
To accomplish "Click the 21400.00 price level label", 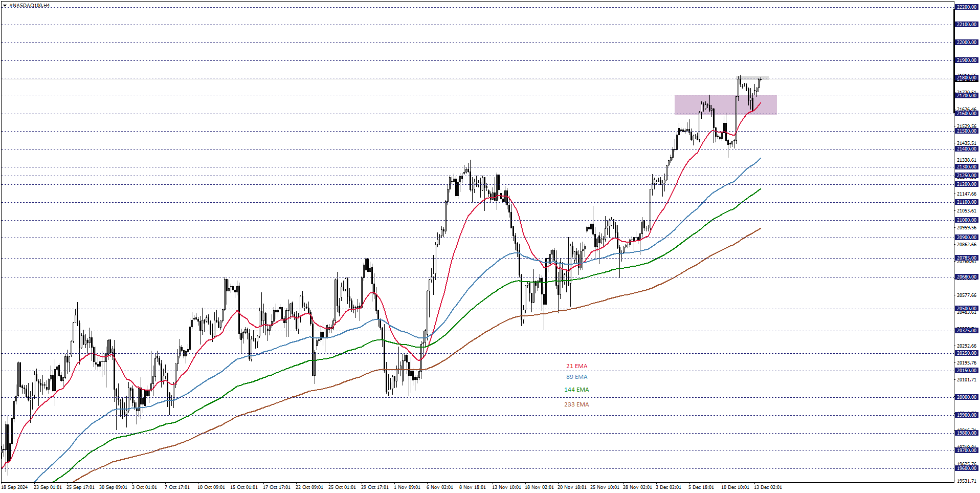I will click(x=966, y=149).
